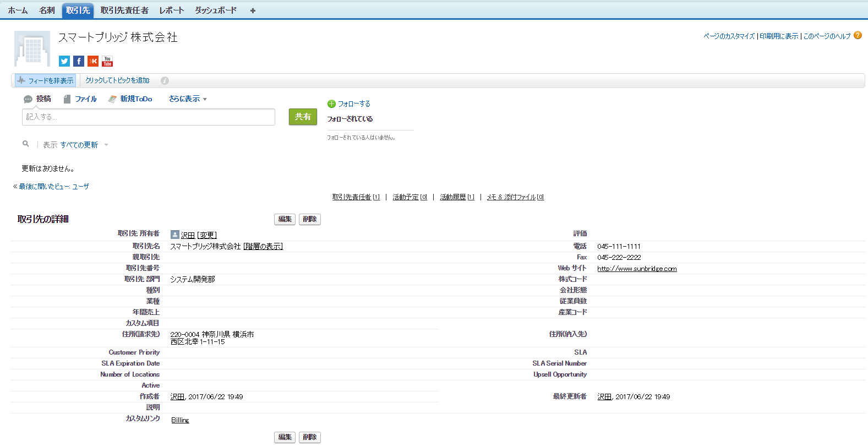Expand the さらに表示 dropdown
Screen dimensions: 868x446
click(188, 99)
